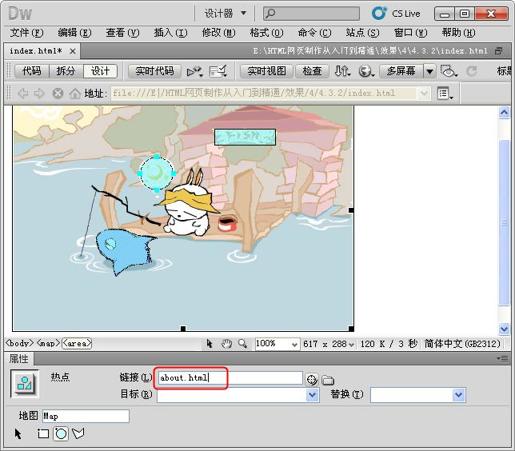The width and height of the screenshot is (515, 451).
Task: Select the polygon hotspot tool
Action: point(78,433)
